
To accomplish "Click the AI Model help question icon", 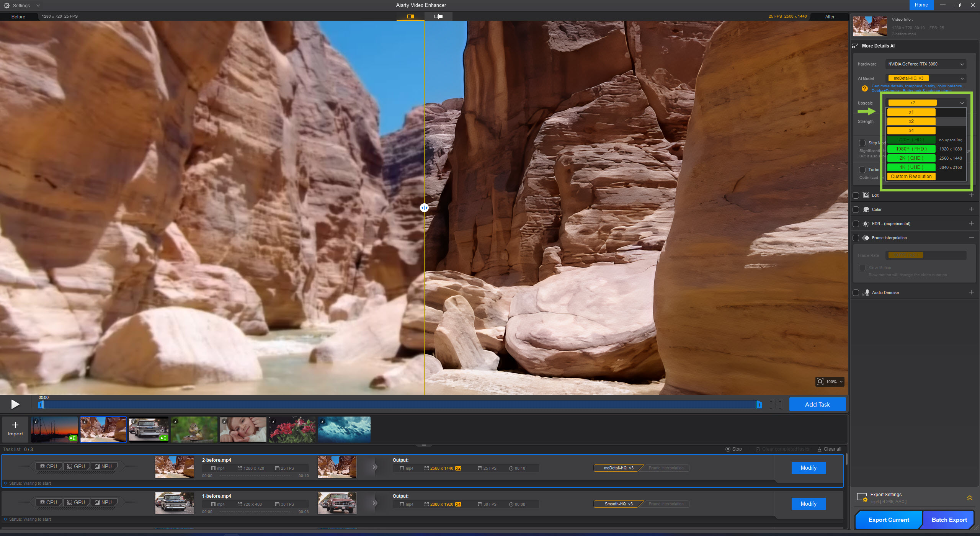I will (864, 88).
